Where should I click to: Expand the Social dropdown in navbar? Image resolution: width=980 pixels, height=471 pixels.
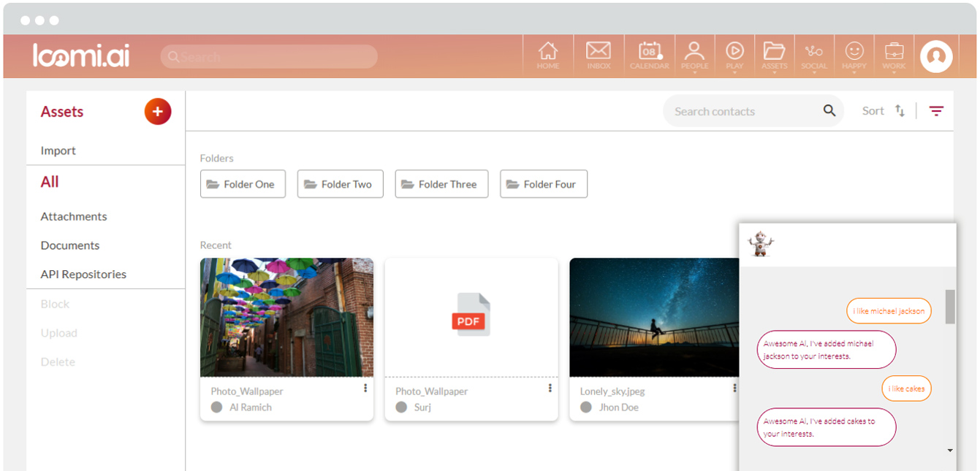click(813, 55)
